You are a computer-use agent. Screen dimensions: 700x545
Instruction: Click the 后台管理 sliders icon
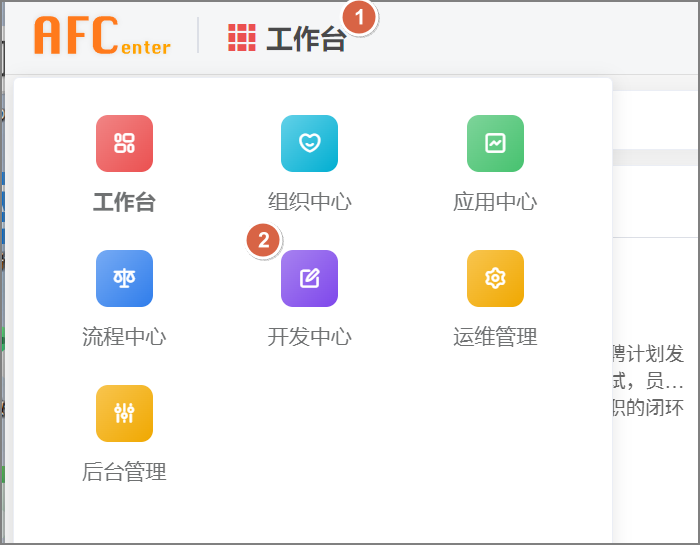124,413
